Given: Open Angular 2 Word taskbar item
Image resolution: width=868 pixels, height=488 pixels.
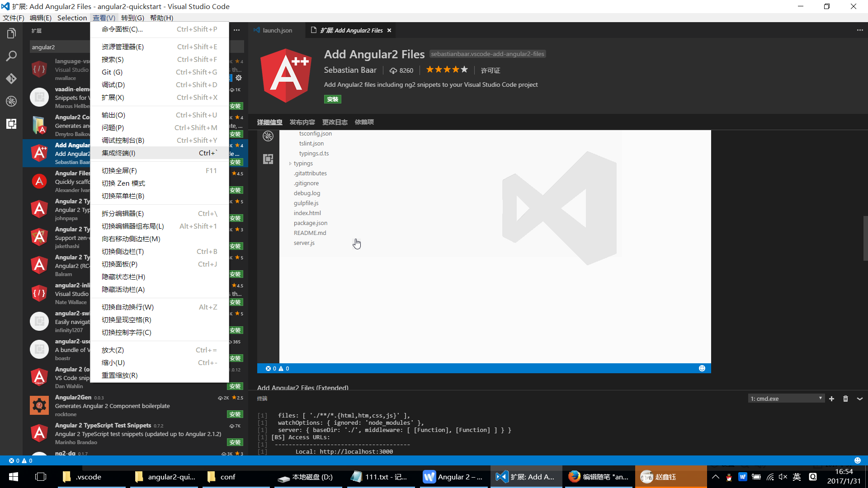Looking at the screenshot, I should pyautogui.click(x=453, y=477).
